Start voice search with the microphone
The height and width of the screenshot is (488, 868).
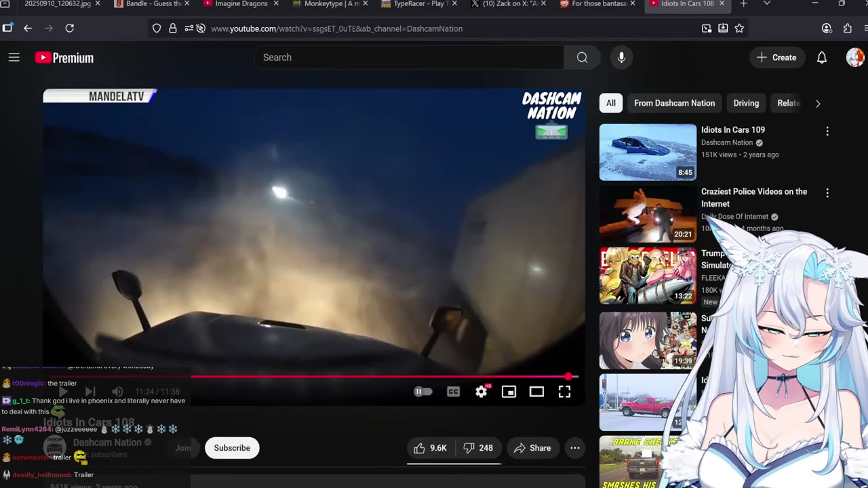click(621, 58)
